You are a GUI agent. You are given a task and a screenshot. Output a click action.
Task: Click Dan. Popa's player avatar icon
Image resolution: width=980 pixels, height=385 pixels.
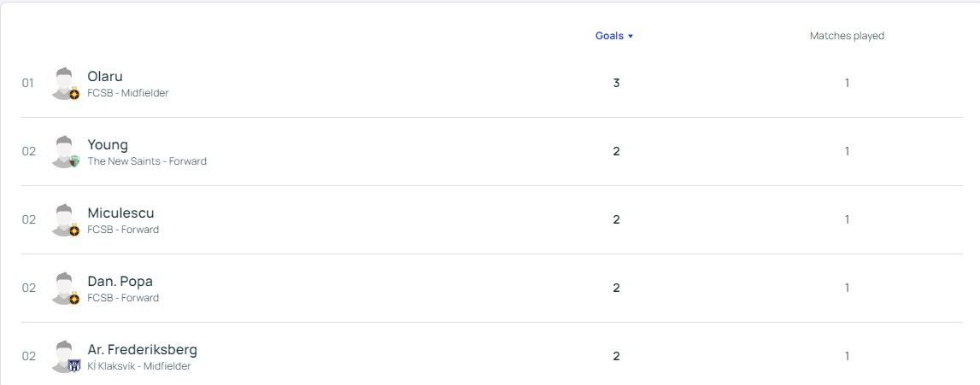click(x=64, y=289)
